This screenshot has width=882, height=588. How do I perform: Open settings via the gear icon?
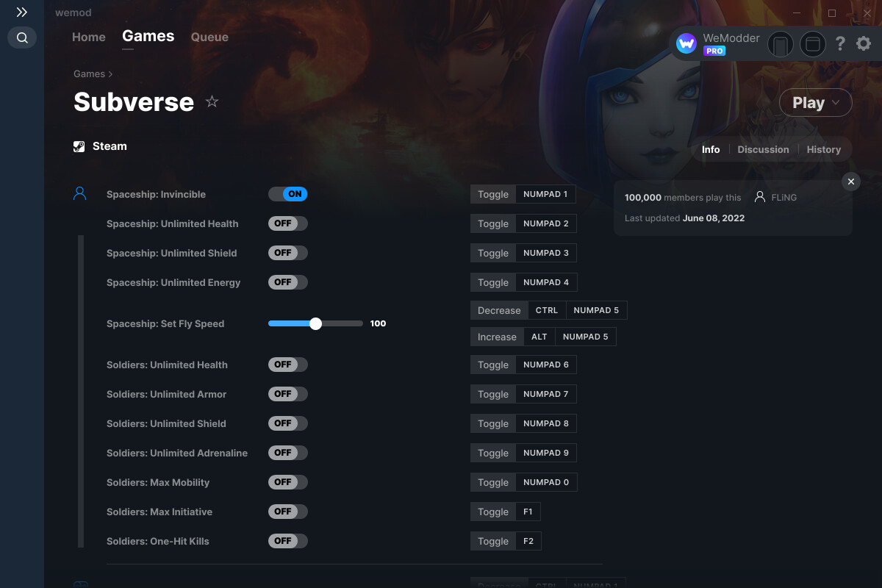(x=863, y=43)
